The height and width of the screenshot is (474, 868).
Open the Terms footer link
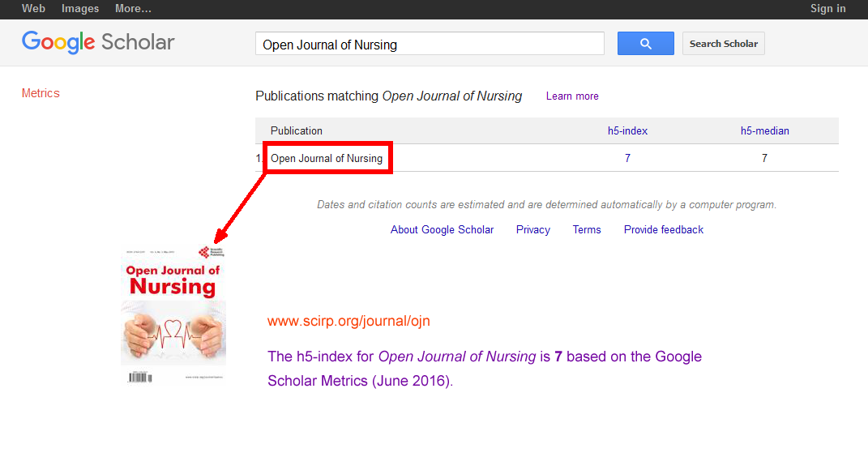pyautogui.click(x=586, y=230)
